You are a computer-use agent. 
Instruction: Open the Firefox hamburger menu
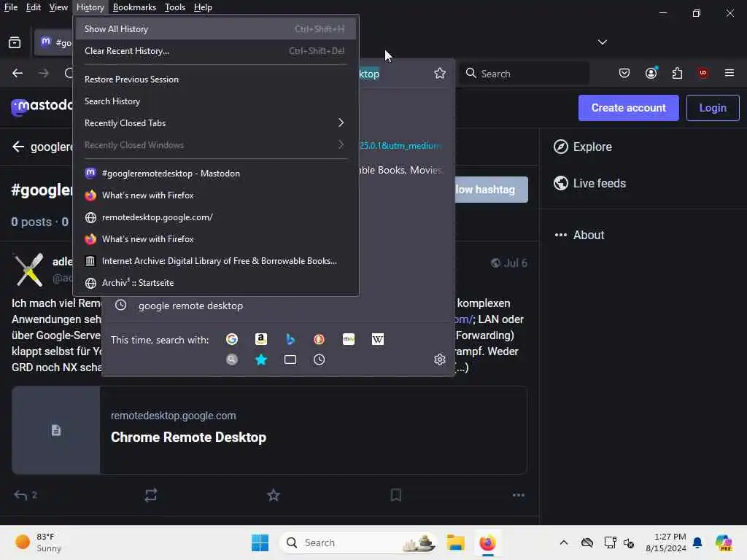729,73
